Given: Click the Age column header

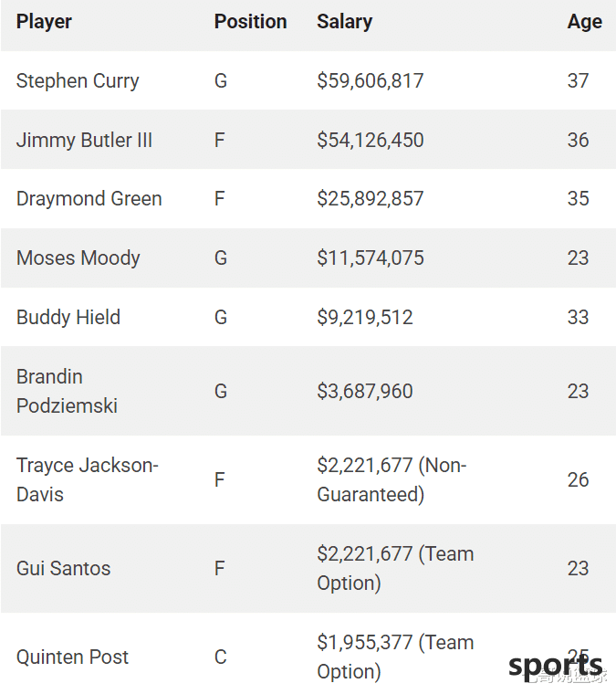Looking at the screenshot, I should [x=584, y=22].
